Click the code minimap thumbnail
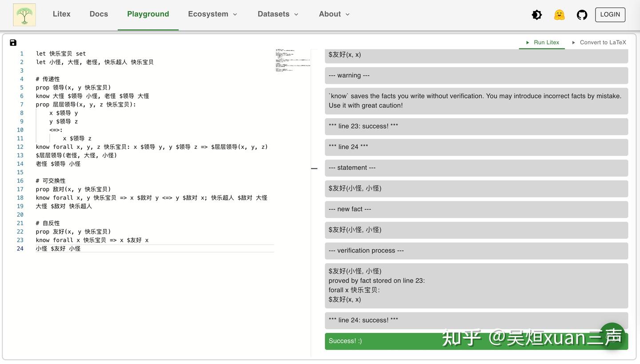640x364 pixels. tap(293, 60)
